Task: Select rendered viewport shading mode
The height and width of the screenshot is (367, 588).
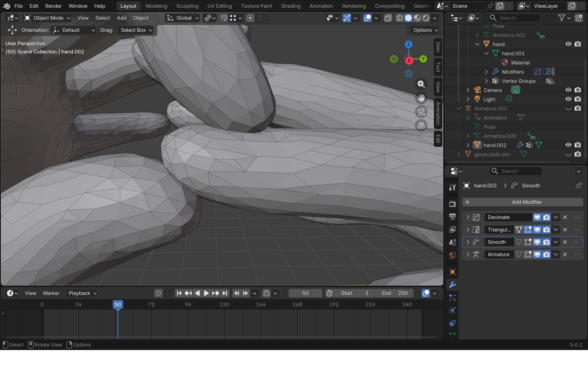Action: pyautogui.click(x=426, y=18)
